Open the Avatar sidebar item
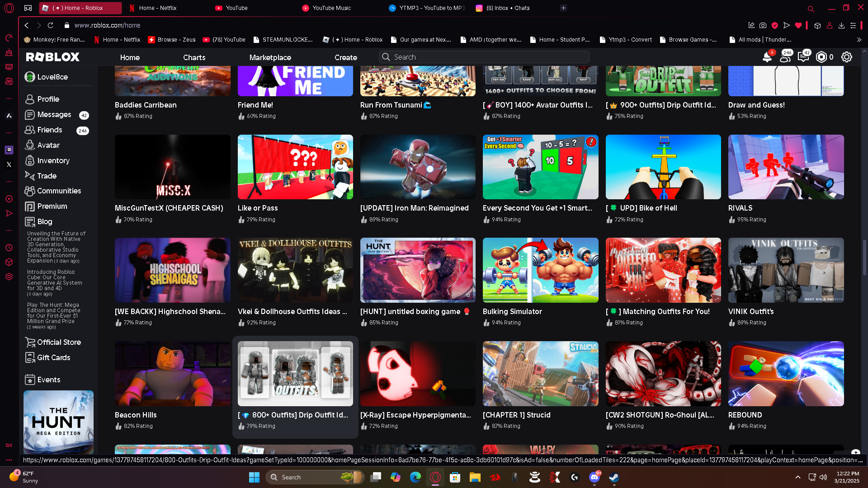This screenshot has height=488, width=868. pyautogui.click(x=48, y=145)
